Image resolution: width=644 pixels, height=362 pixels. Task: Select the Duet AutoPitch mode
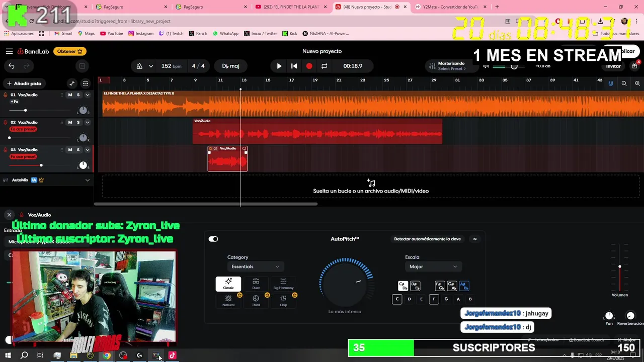[256, 284]
